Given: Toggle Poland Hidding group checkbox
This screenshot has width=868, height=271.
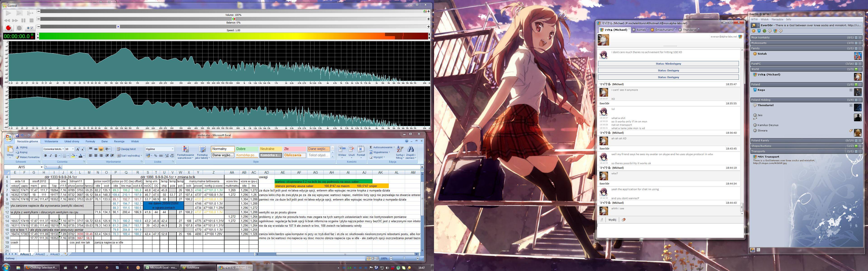Looking at the screenshot, I should tap(856, 100).
